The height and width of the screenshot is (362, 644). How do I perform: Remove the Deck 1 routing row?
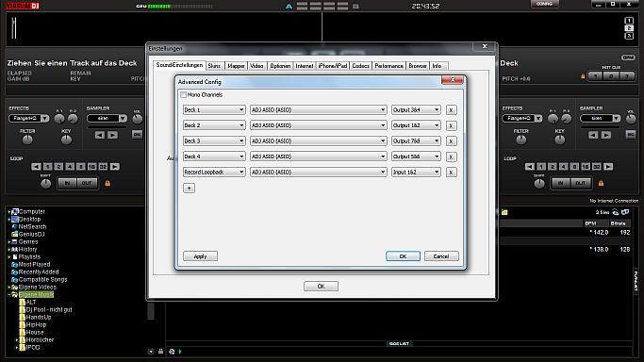pos(451,110)
